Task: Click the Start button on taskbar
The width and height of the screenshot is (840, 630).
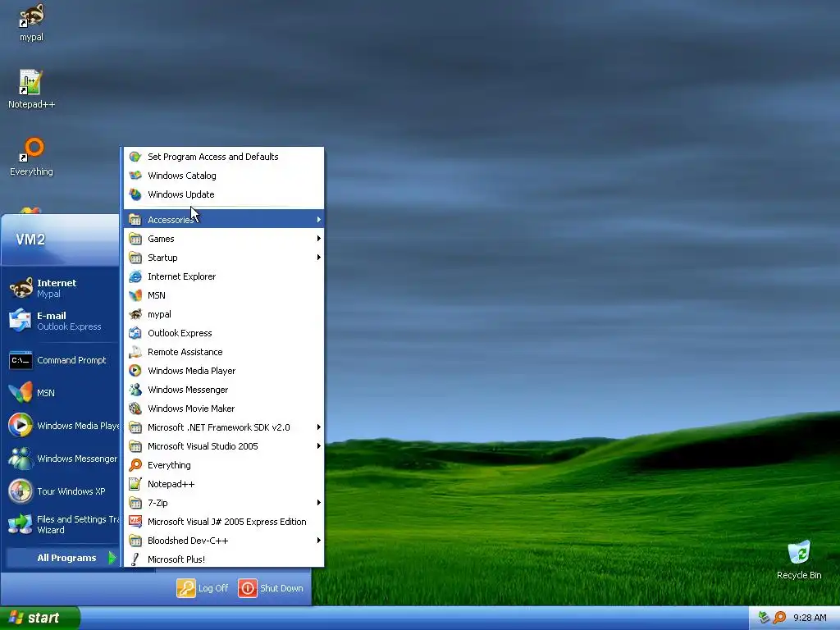Action: [39, 618]
